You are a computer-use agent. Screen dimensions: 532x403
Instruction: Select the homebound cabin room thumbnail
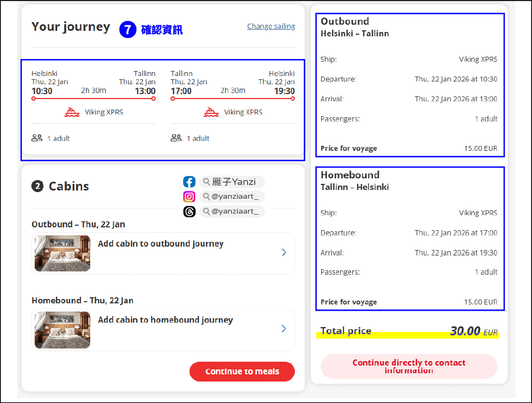pos(62,330)
